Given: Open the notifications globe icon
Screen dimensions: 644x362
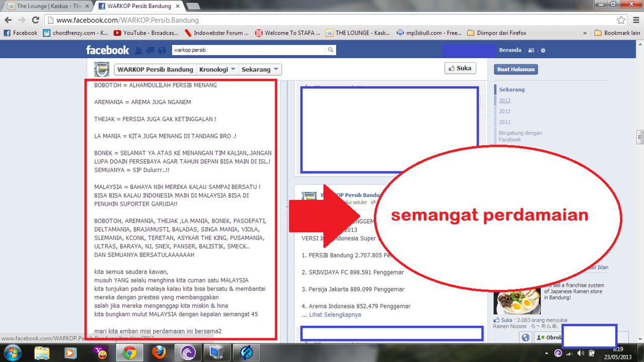Looking at the screenshot, I should tap(162, 50).
